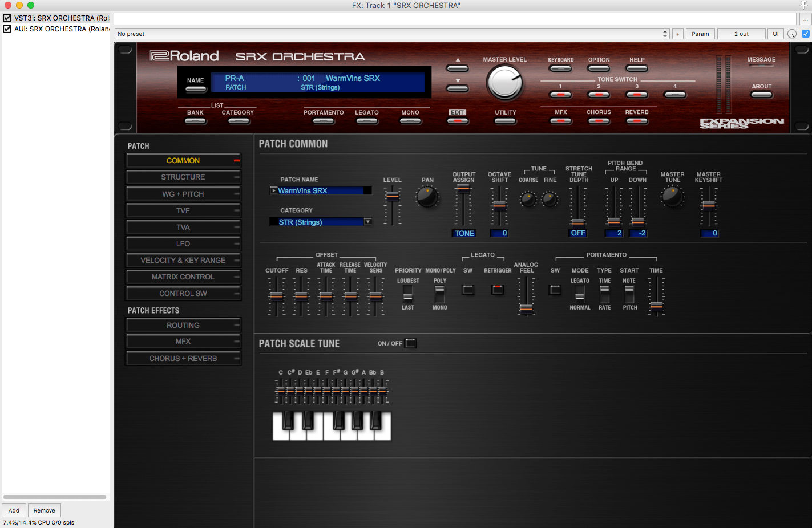Open the UTILITY button

[x=506, y=121]
